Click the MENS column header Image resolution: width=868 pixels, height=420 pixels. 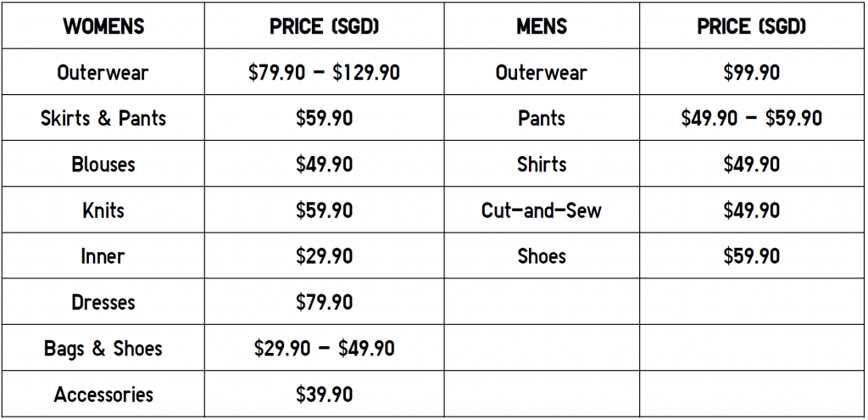(x=542, y=26)
